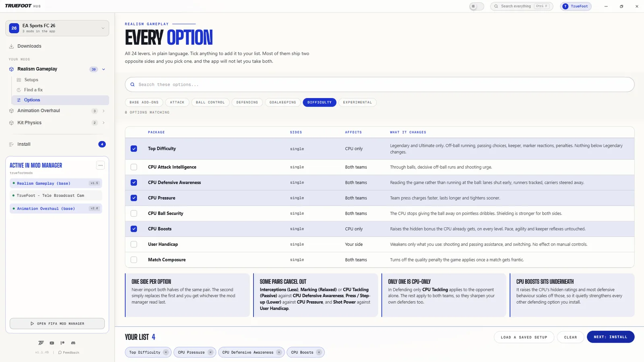Click Open FIFA Mod Manager button
Screen dimensions: 644x362
[x=57, y=324]
